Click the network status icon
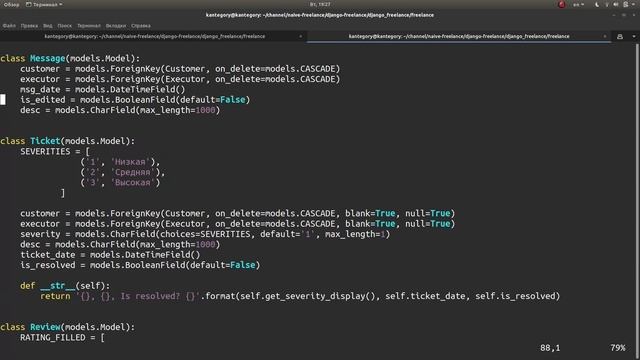 pos(607,4)
